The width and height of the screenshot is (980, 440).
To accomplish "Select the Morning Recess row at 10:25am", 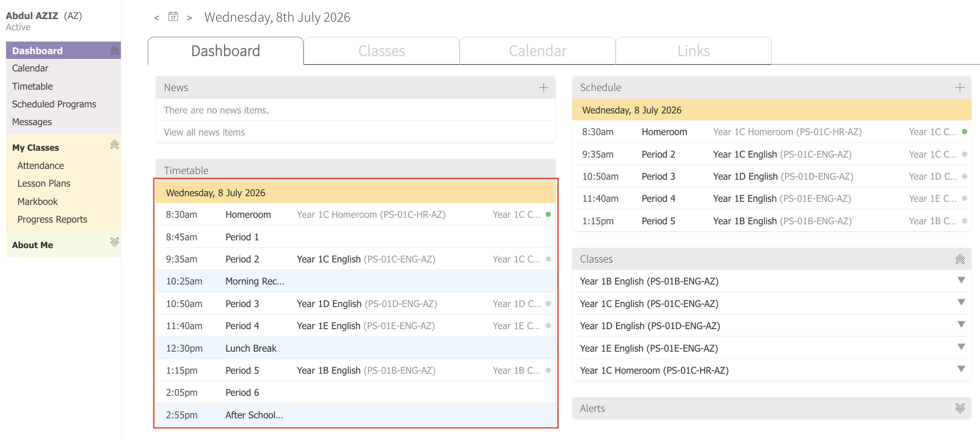I will (356, 281).
